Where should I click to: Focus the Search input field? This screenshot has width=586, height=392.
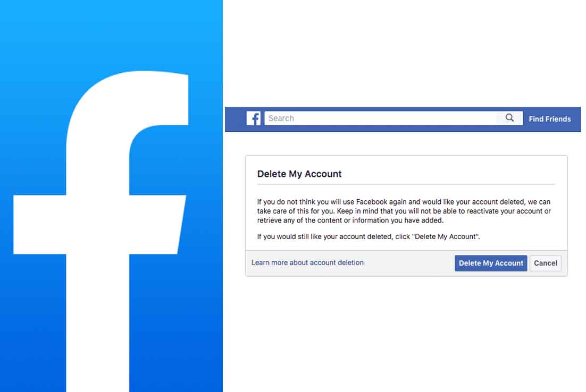(x=380, y=118)
